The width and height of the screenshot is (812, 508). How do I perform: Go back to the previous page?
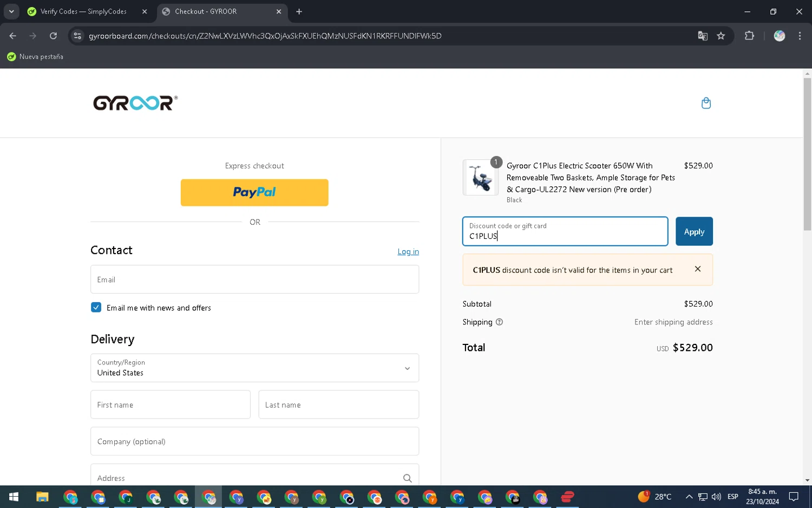[x=13, y=36]
